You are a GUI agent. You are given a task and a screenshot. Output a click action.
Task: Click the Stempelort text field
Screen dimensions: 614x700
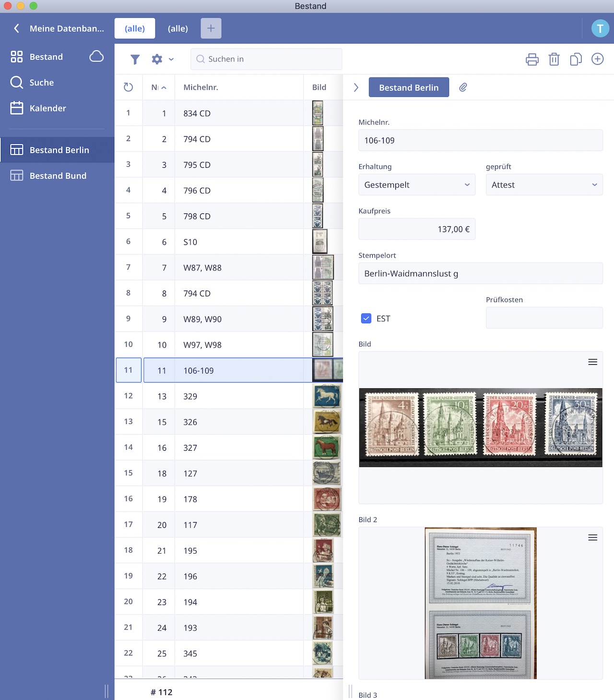[480, 274]
